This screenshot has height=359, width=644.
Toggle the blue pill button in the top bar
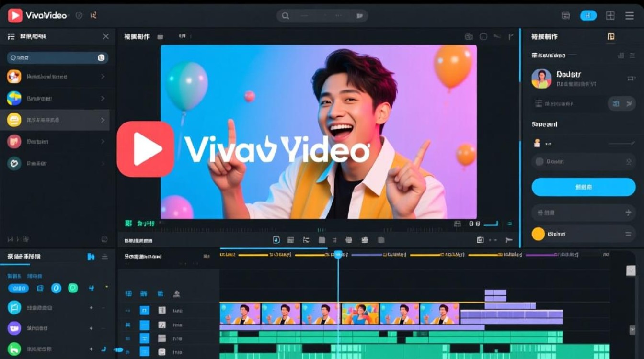coord(588,16)
